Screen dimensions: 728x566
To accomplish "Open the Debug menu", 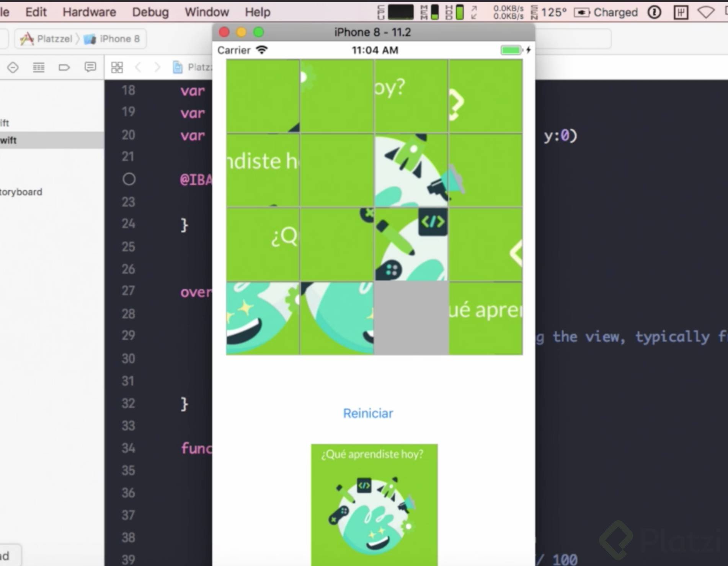I will (x=150, y=12).
